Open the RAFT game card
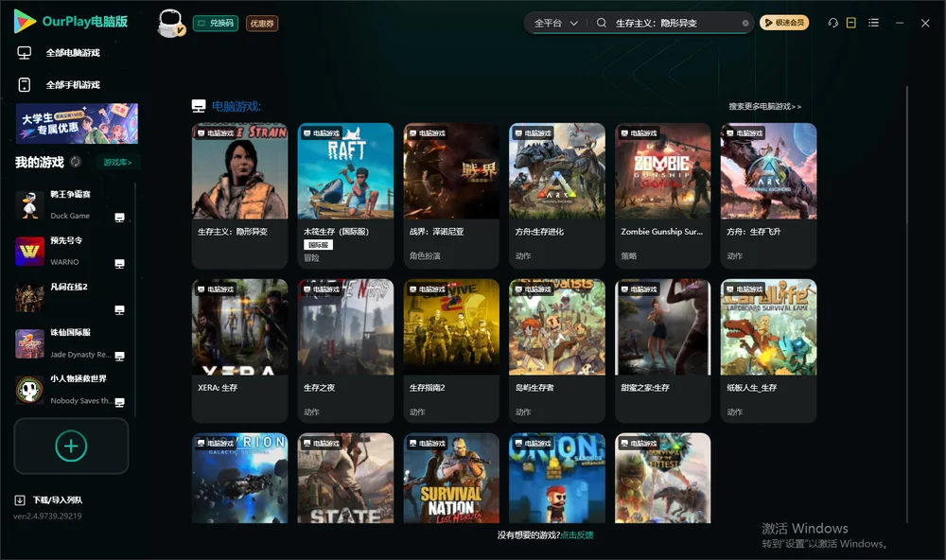This screenshot has height=560, width=946. [x=345, y=196]
